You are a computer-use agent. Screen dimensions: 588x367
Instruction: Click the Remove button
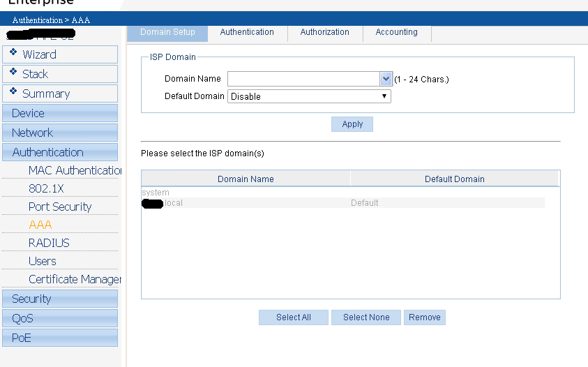pyautogui.click(x=424, y=317)
